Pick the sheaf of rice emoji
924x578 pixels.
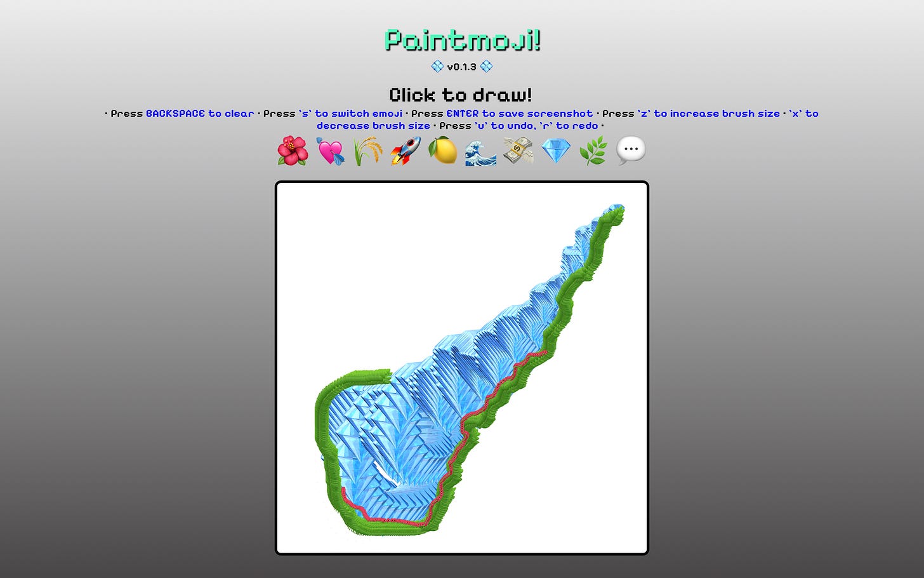(368, 151)
